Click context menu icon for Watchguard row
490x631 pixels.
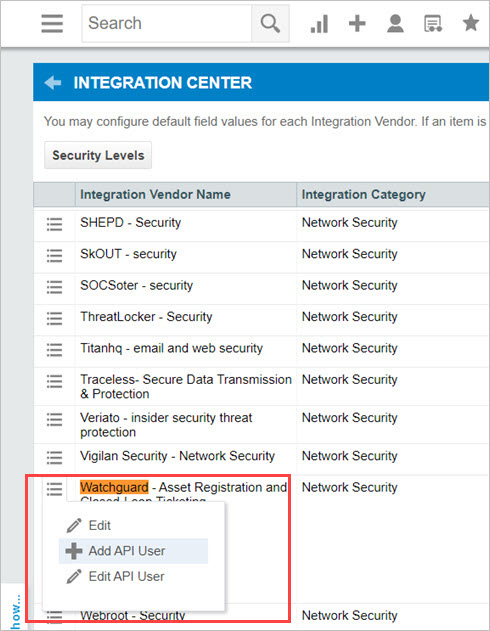54,489
